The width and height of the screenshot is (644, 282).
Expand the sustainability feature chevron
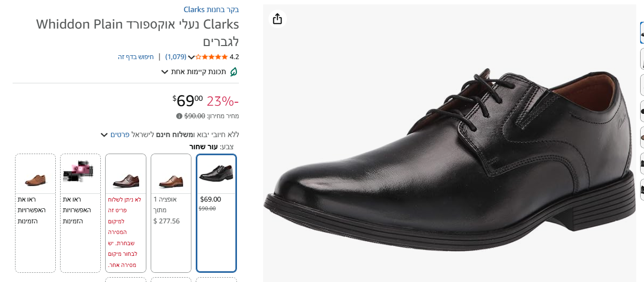click(165, 72)
